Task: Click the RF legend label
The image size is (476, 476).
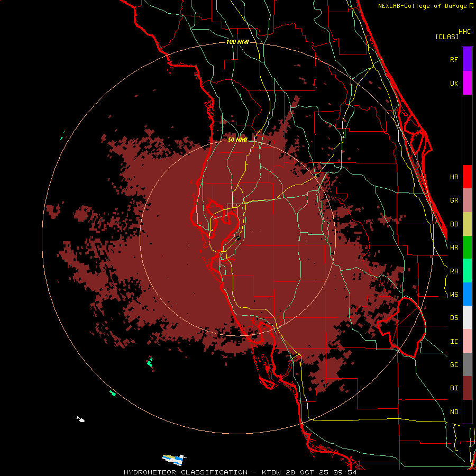Action: [x=454, y=59]
